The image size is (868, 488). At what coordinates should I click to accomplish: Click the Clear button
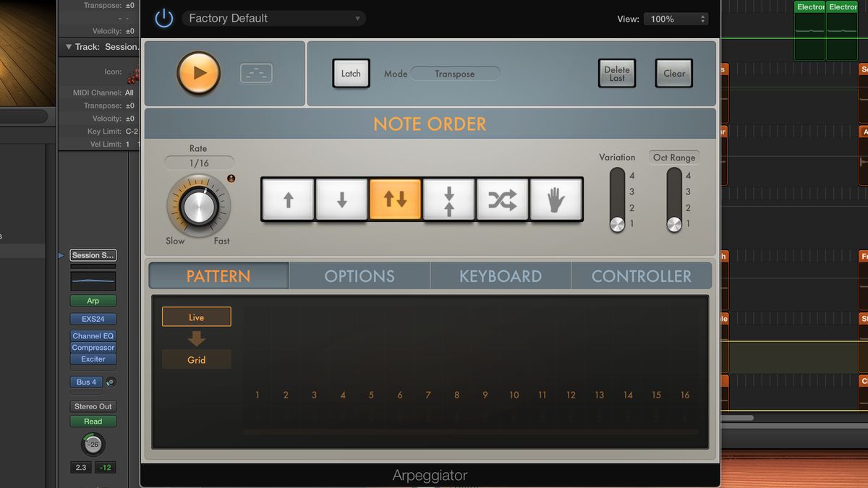point(673,73)
